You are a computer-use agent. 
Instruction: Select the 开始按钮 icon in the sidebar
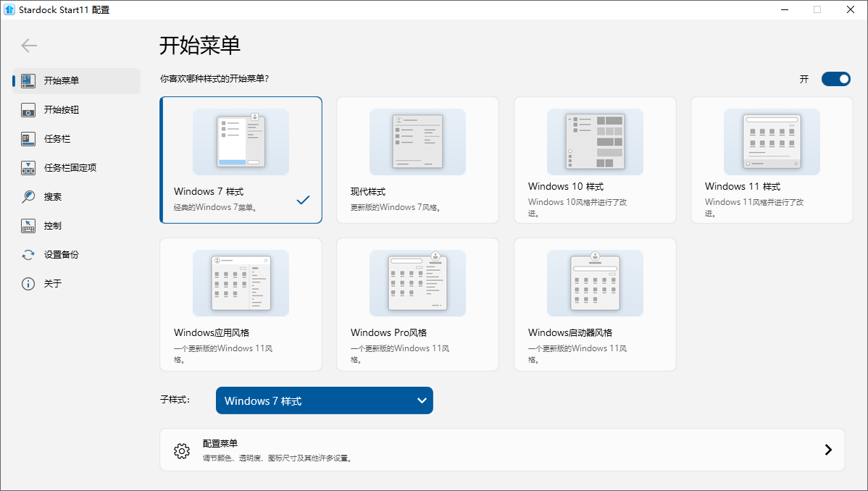point(28,109)
